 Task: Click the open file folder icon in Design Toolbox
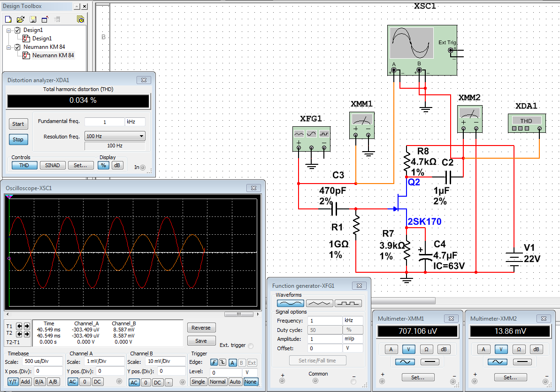pos(20,20)
